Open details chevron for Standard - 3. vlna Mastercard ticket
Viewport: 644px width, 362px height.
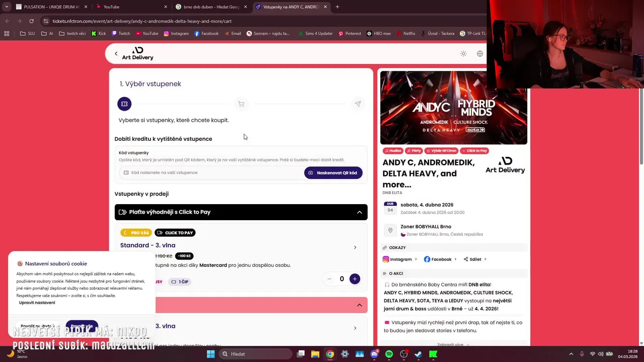coord(355,247)
